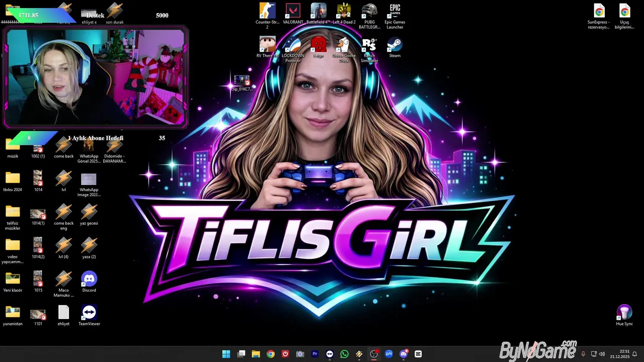Open the Counter-Strike 2 desktop shortcut
Viewport: 644px width, 362px height.
[267, 16]
